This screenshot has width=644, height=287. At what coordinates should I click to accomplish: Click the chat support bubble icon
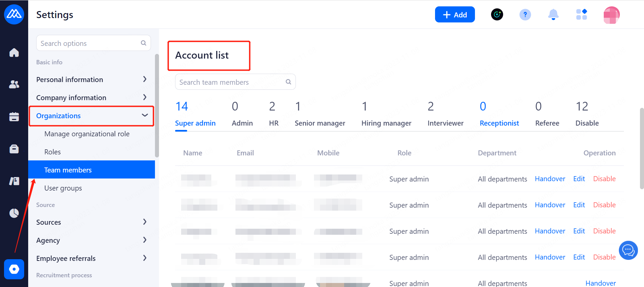628,250
